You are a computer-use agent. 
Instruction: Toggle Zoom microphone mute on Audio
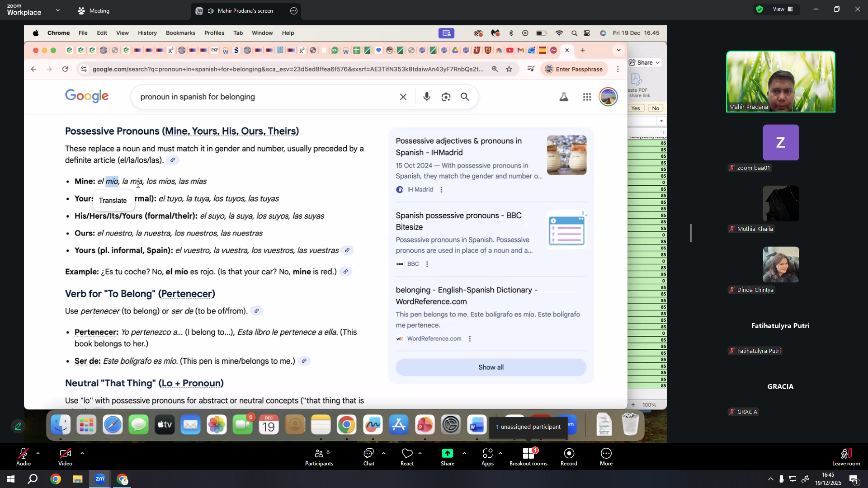24,457
